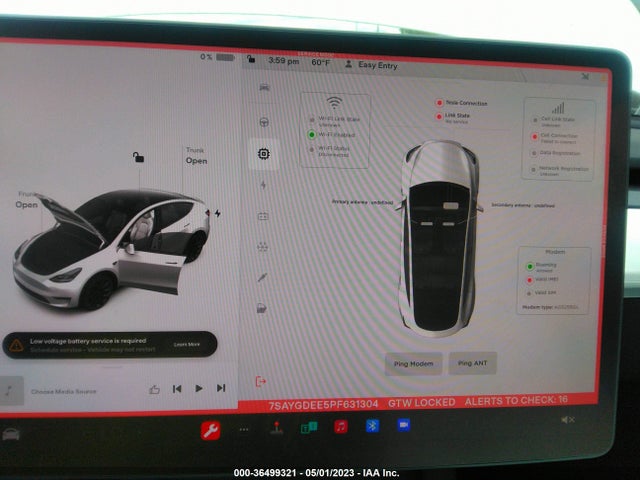
Task: Tap the Tesla Connection red indicator
Action: coord(439,103)
